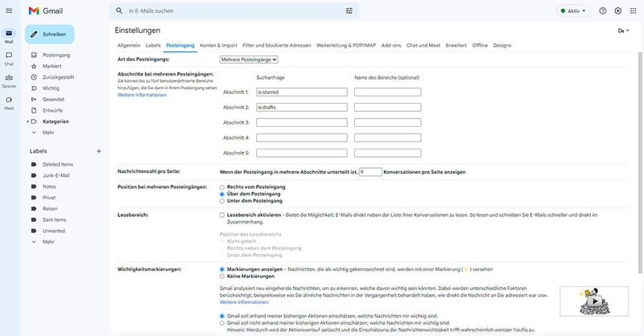Click the Gesendet send icon
Screen dimensions: 644x336
(x=34, y=100)
